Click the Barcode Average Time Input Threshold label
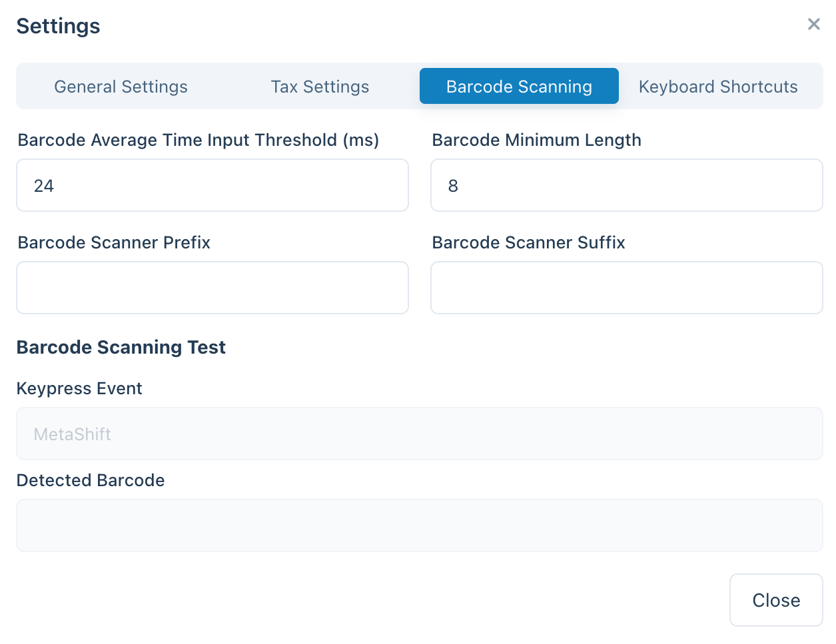This screenshot has width=836, height=644. (x=199, y=140)
